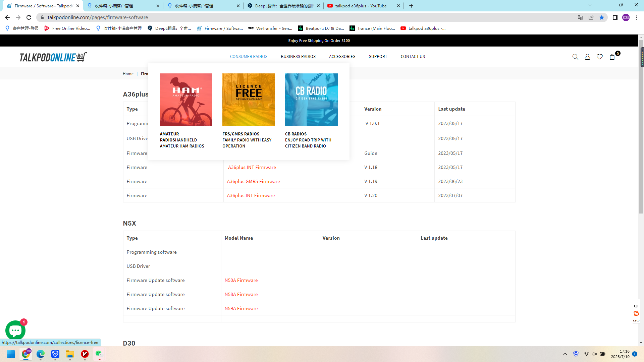644x362 pixels.
Task: Open the FRS/GMRS Radios link text
Action: [247, 140]
